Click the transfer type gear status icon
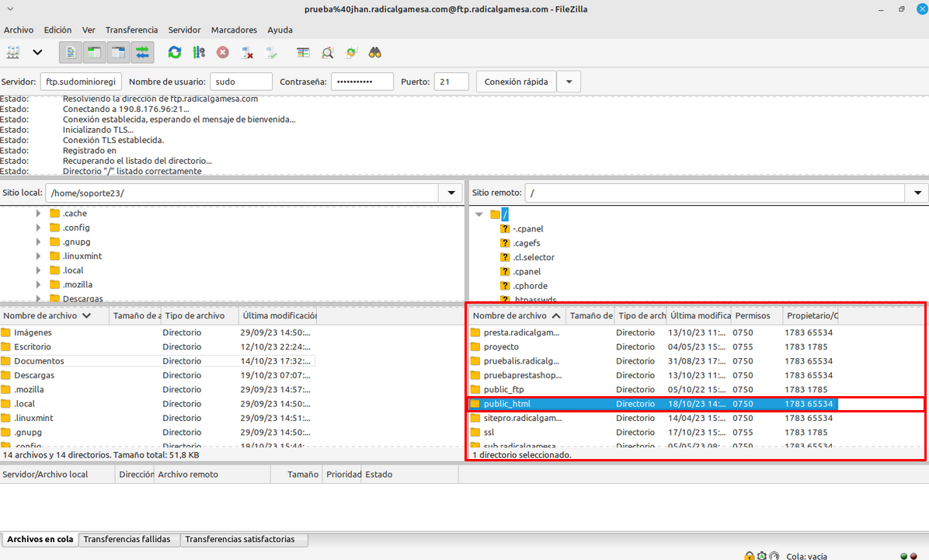 [x=762, y=556]
